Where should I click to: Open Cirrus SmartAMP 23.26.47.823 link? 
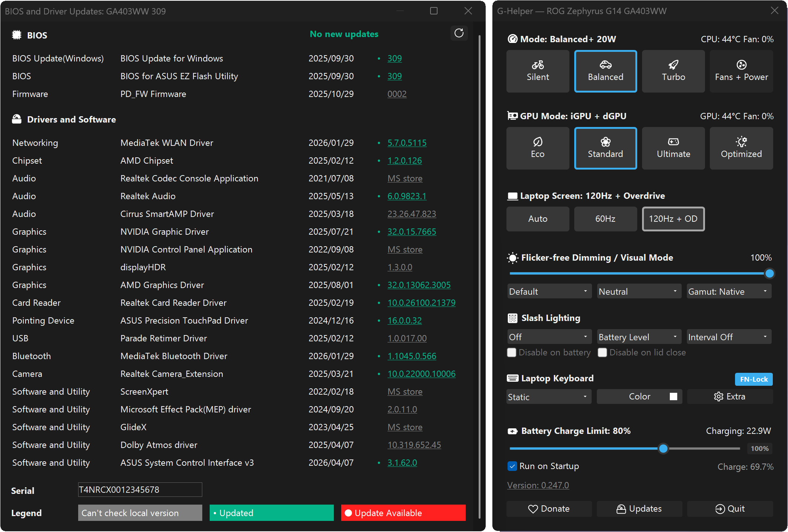[x=412, y=214]
